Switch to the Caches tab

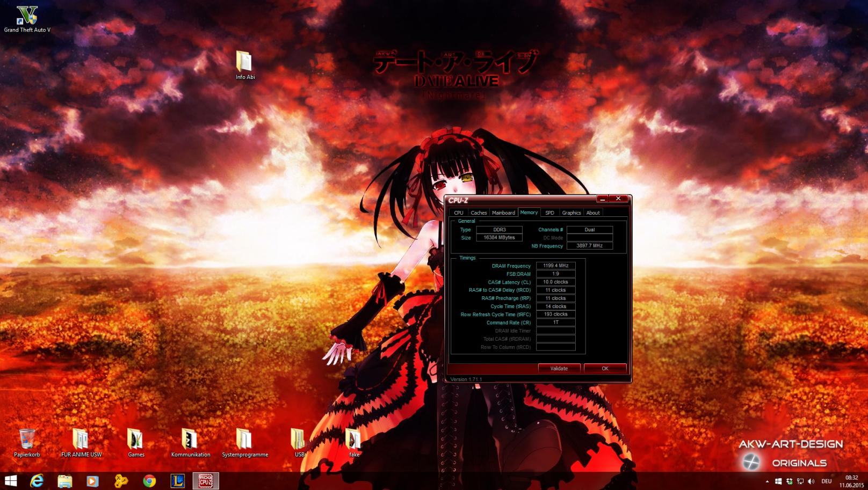(479, 213)
